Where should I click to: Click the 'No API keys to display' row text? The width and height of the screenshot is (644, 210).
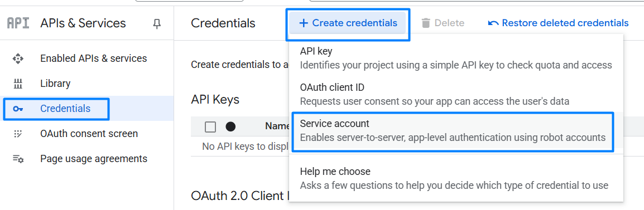click(245, 146)
